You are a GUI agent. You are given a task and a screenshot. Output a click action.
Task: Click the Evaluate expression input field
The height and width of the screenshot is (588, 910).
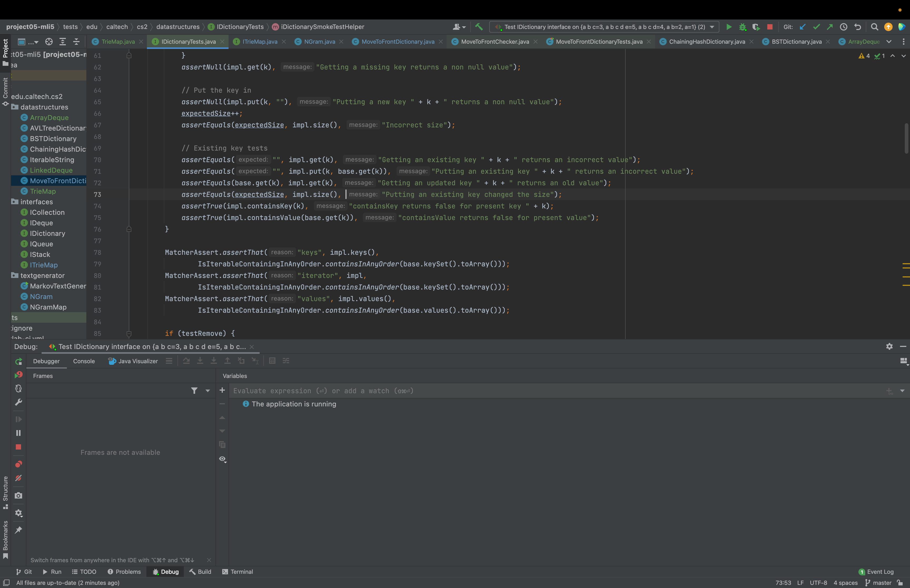tap(535, 391)
